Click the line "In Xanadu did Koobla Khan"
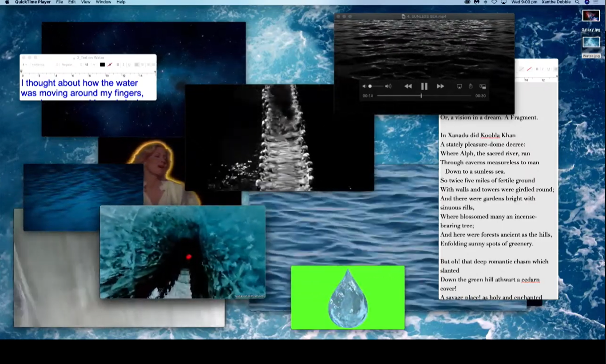606x364 pixels. point(478,135)
